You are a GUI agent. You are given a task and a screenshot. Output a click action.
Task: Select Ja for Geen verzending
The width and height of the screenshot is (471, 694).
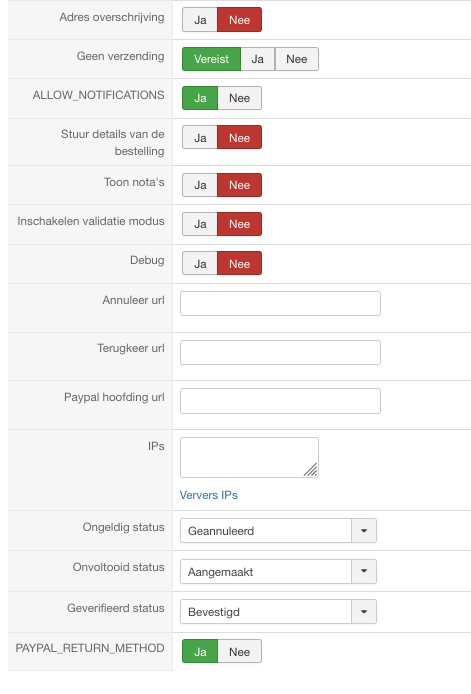pyautogui.click(x=258, y=59)
